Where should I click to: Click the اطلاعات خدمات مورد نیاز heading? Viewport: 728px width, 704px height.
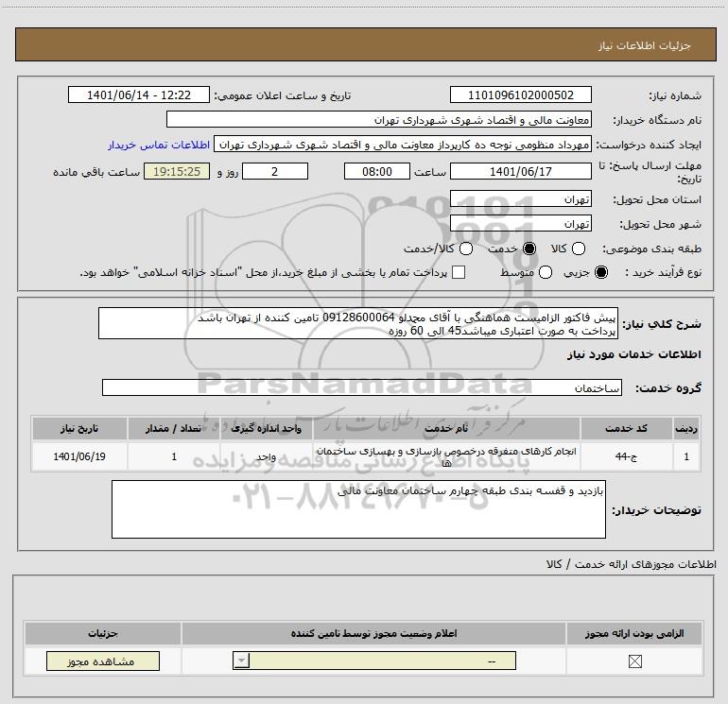tap(634, 354)
